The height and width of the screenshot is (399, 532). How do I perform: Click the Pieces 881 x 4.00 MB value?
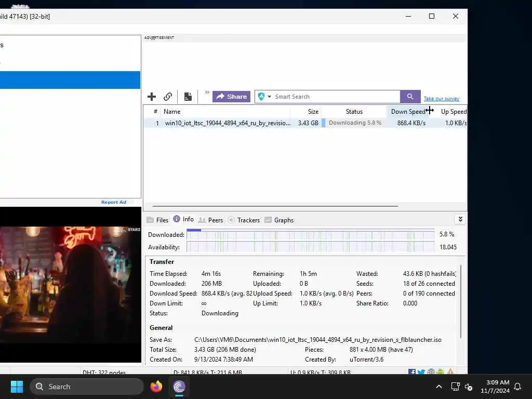coord(381,350)
